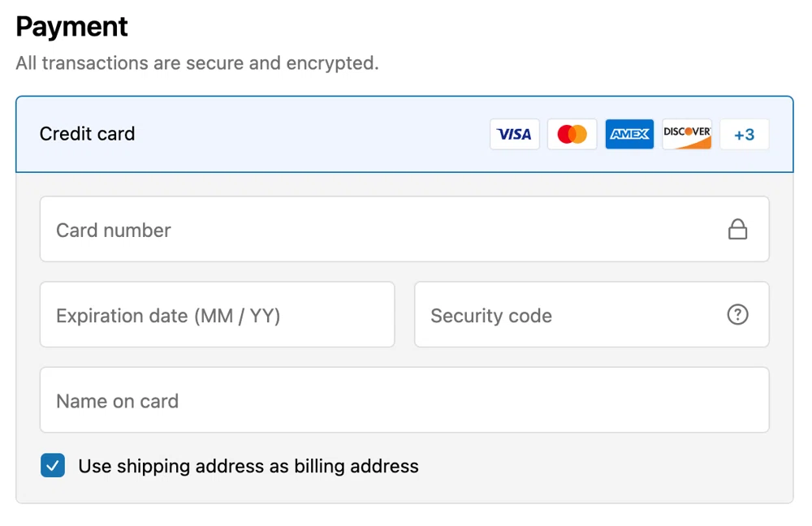This screenshot has width=812, height=526.
Task: Select the Mastercard logo
Action: [x=572, y=134]
